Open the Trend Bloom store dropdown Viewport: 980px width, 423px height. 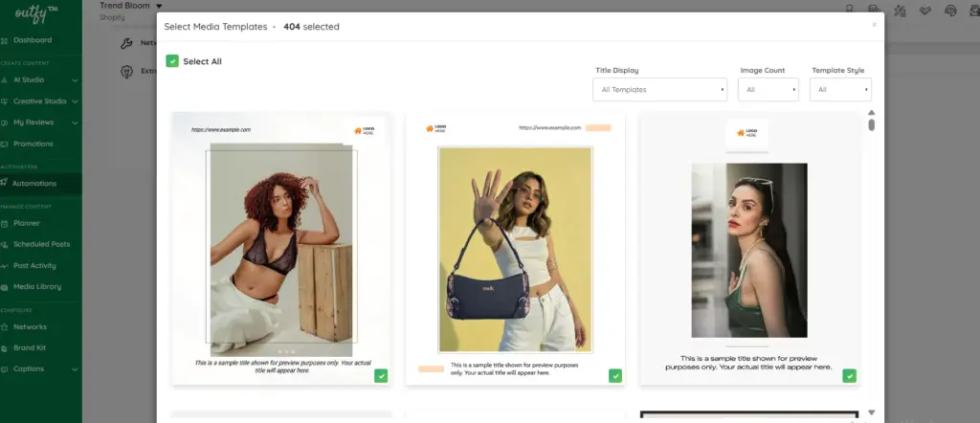click(x=130, y=6)
